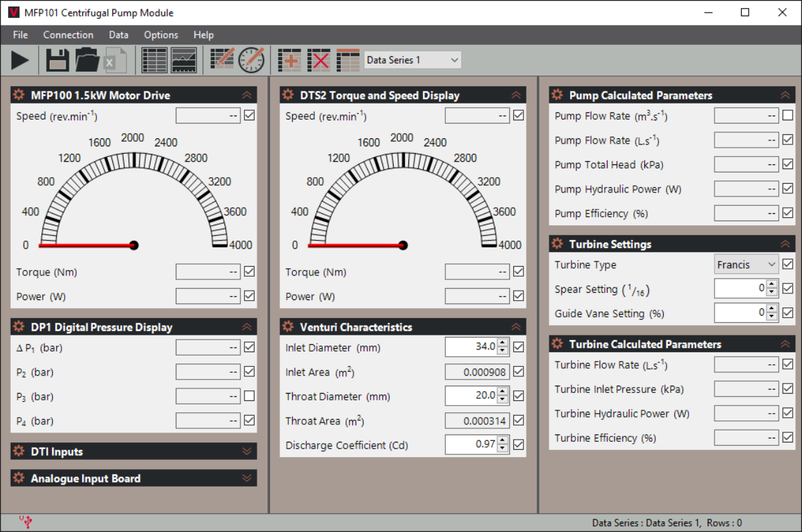Open the Options menu
This screenshot has height=532, width=802.
click(x=161, y=35)
